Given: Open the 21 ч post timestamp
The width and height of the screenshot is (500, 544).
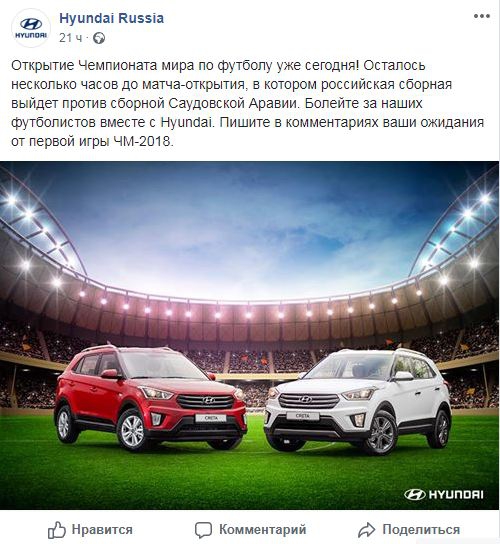Looking at the screenshot, I should (70, 38).
